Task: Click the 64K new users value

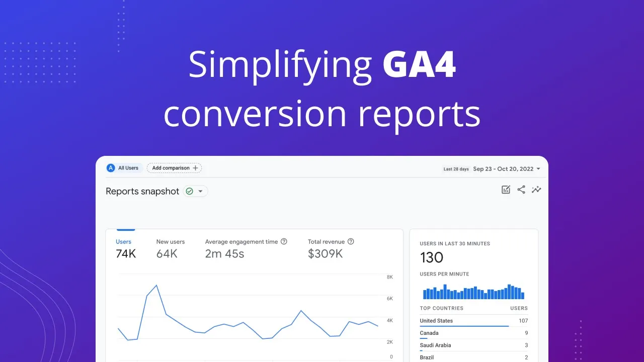Action: (x=167, y=254)
